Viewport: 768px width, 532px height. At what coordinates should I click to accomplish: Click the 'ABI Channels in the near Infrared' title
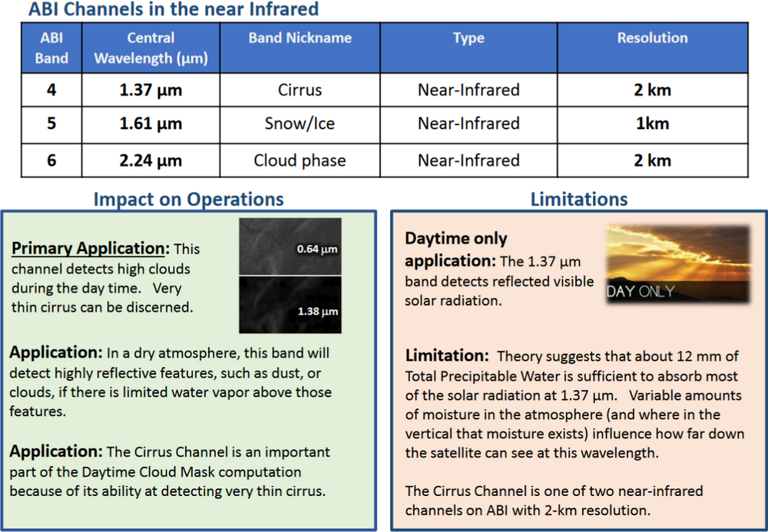(x=174, y=10)
